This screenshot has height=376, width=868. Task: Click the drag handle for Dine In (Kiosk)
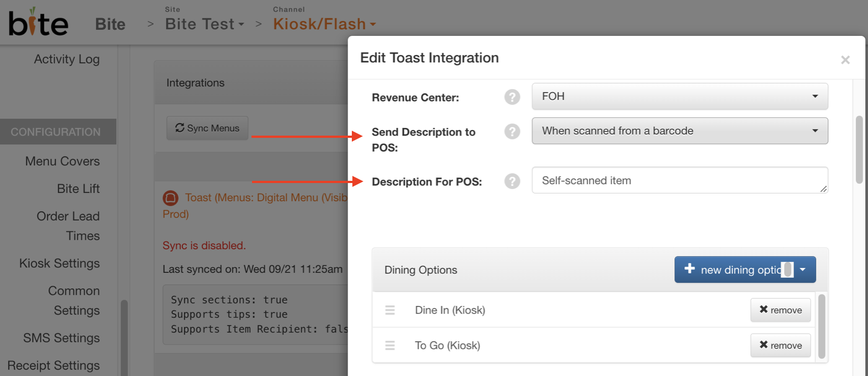[390, 310]
